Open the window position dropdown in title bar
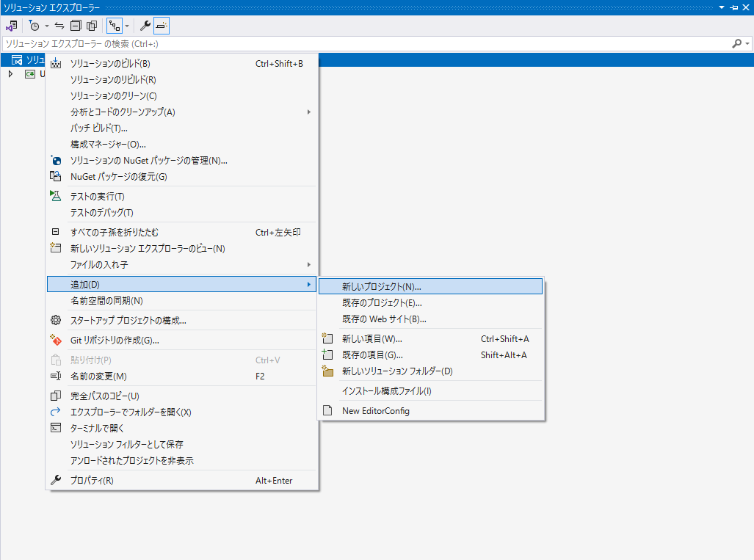The height and width of the screenshot is (560, 754). pos(721,7)
